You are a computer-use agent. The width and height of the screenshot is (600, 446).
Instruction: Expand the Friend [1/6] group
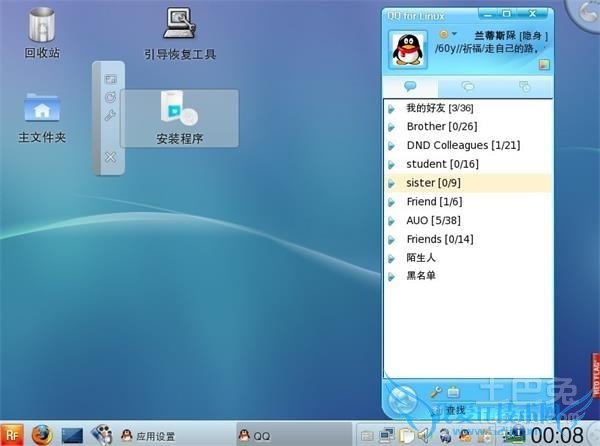click(391, 202)
